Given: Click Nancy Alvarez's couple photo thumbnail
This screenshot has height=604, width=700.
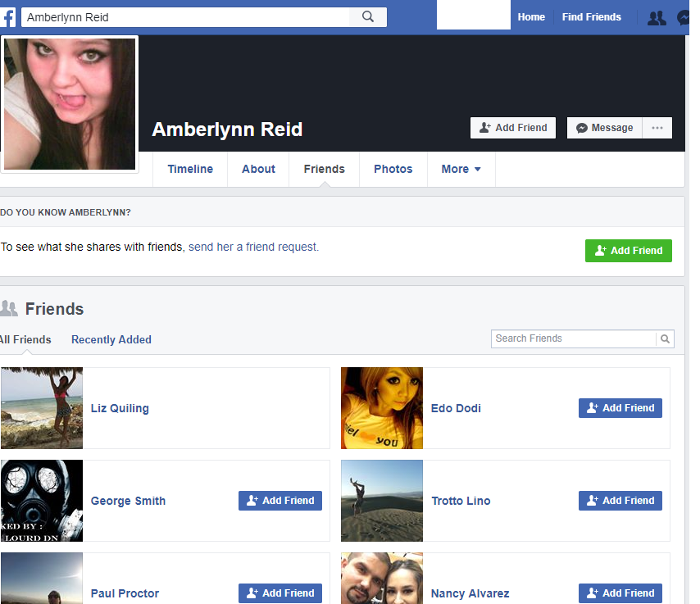Looking at the screenshot, I should pyautogui.click(x=382, y=579).
